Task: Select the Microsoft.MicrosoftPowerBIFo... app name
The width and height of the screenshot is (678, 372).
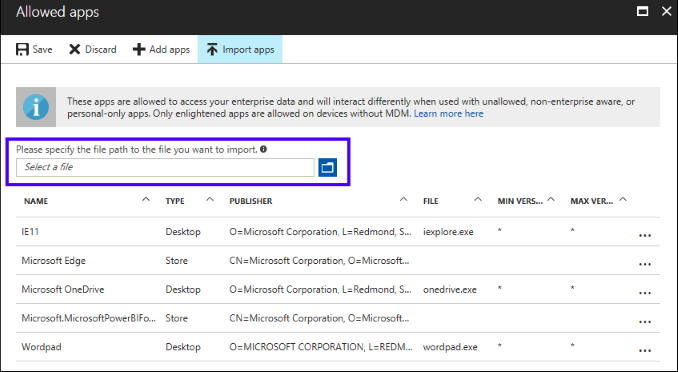Action: (89, 318)
